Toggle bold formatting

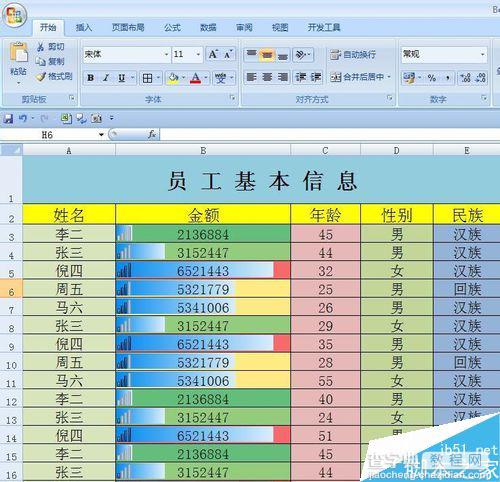click(x=90, y=78)
